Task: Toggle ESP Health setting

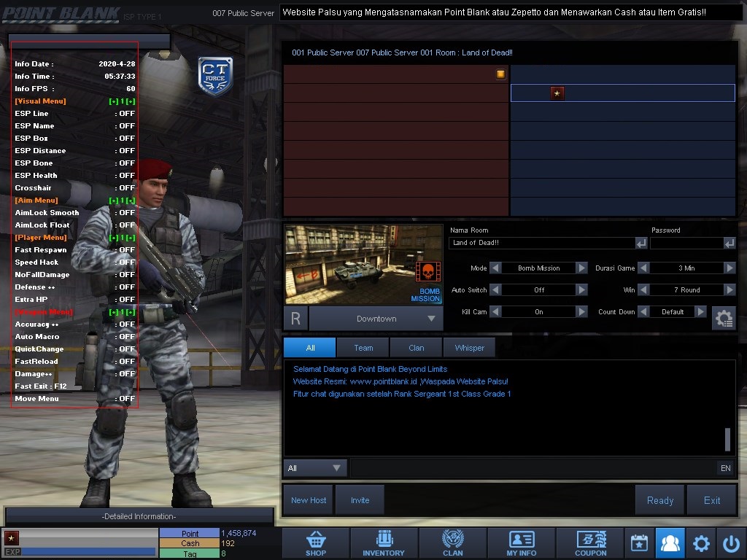Action: (75, 175)
